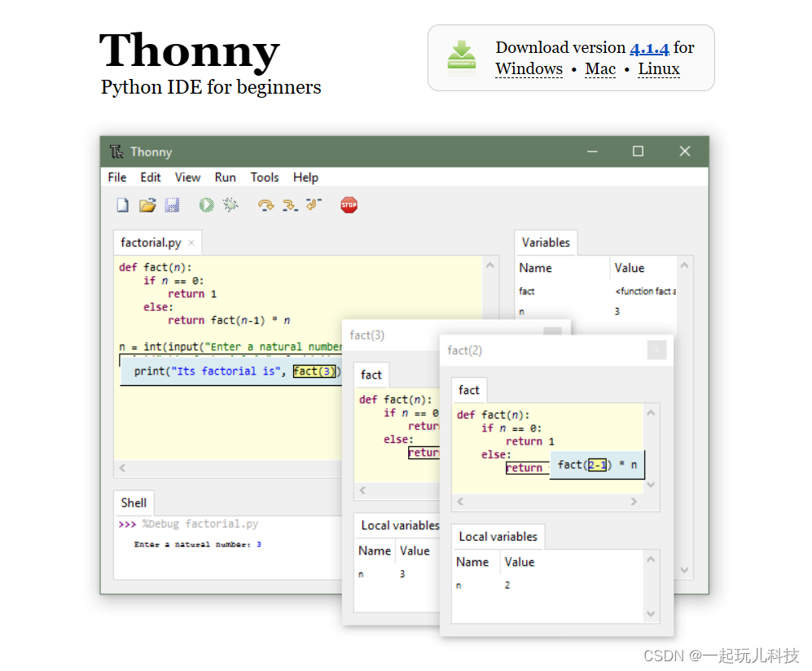Select the Variables panel tab

pos(546,243)
